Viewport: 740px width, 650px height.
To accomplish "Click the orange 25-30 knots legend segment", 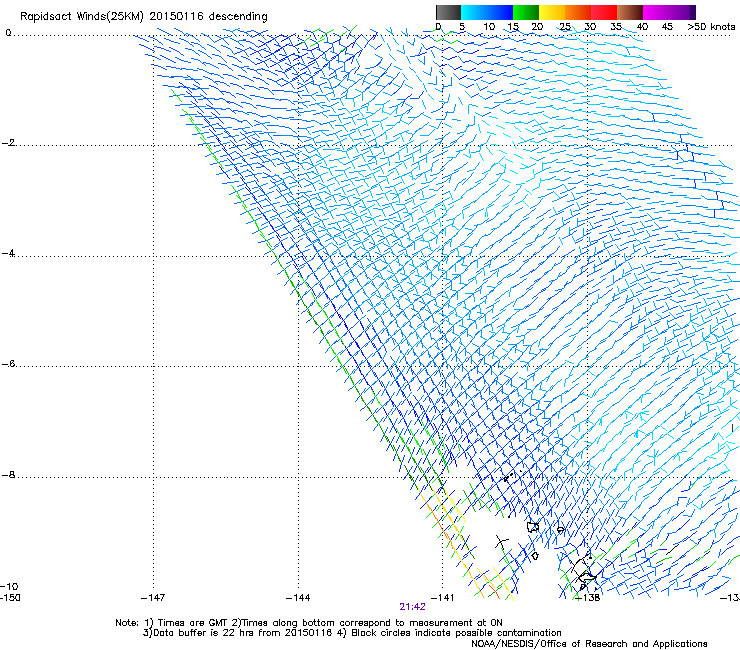I will click(x=578, y=12).
